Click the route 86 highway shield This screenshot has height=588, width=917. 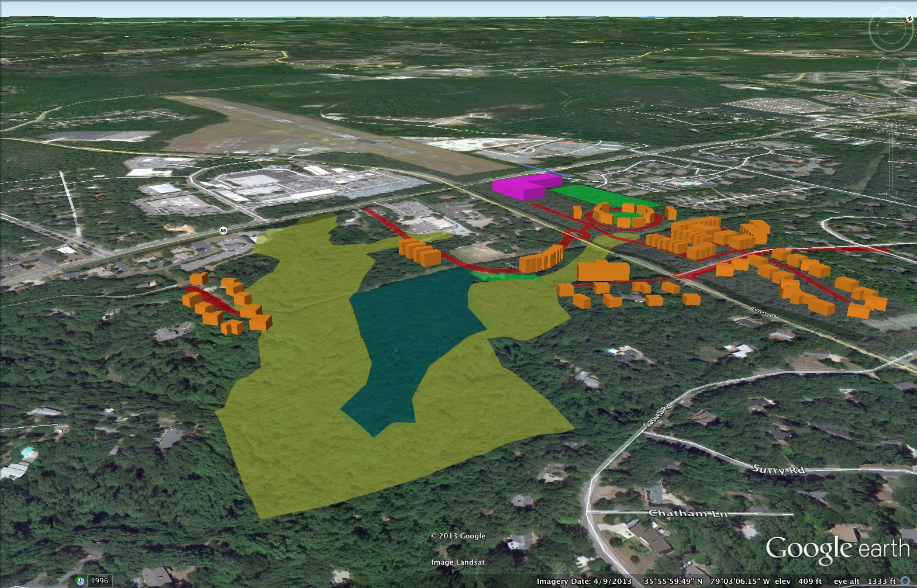pyautogui.click(x=223, y=231)
